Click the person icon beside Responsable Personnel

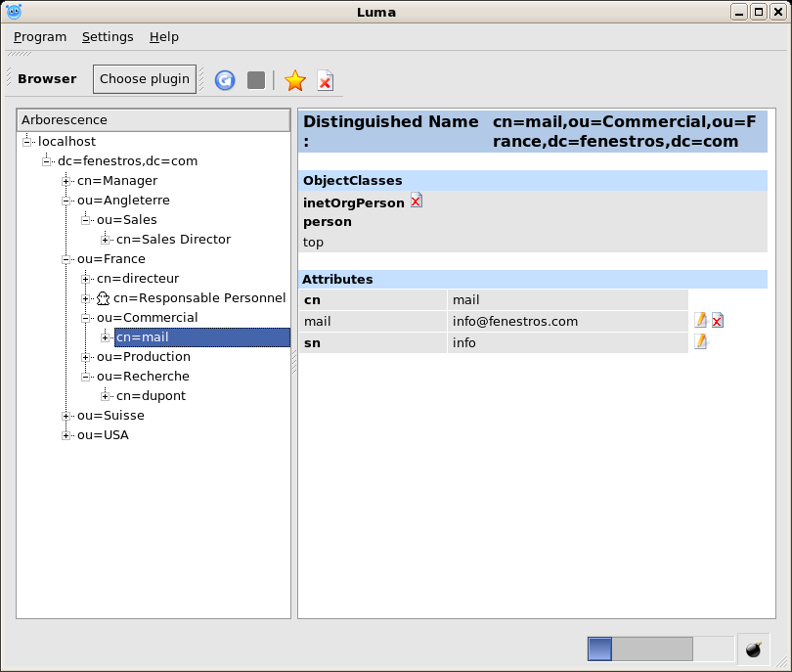tap(103, 298)
